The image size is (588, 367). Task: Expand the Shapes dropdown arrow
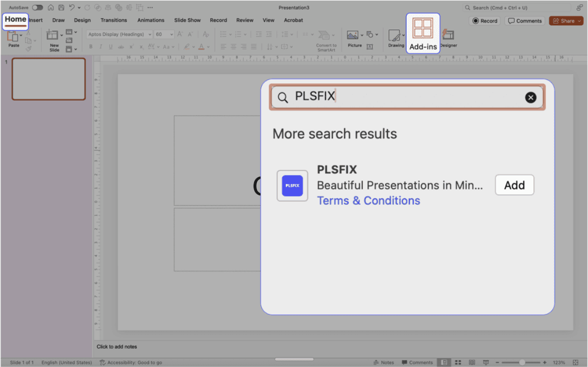click(376, 34)
